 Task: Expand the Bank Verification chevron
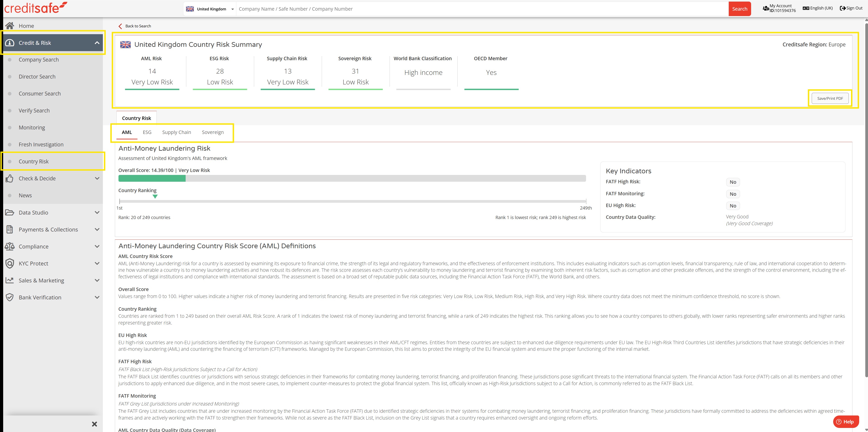(97, 297)
